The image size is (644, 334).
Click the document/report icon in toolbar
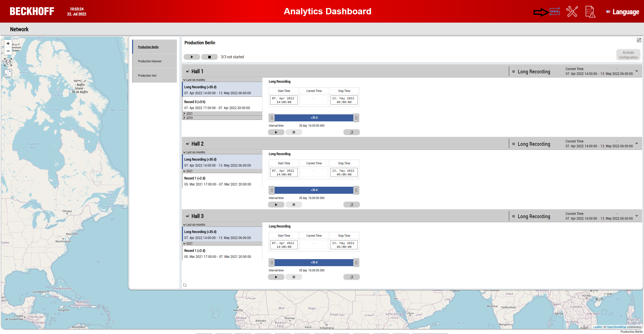[x=589, y=12]
